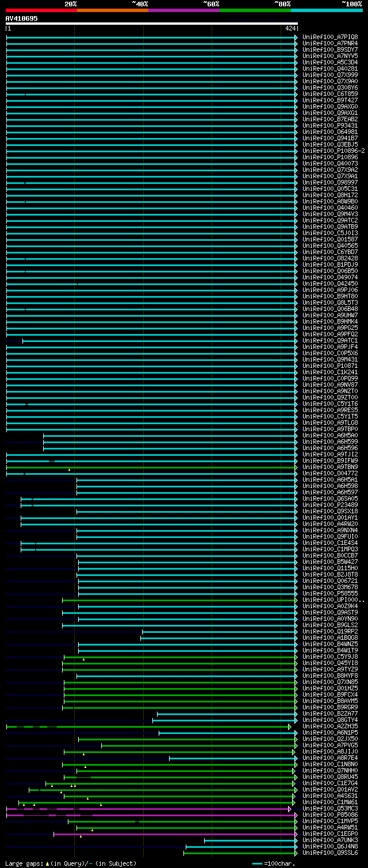Select label UniRef100_C1E4S4
Viewport: 368px width, 868px height.
[x=330, y=543]
